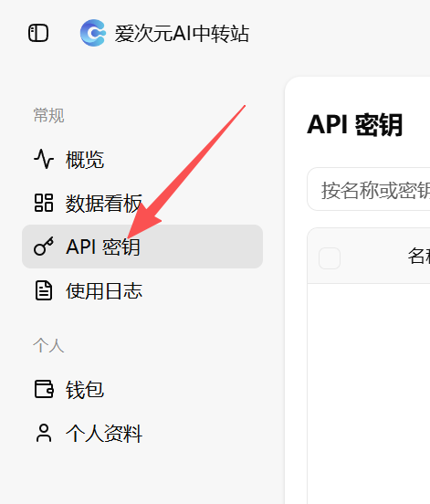The width and height of the screenshot is (430, 504).
Task: Click the 个人 section label
Action: coord(48,345)
